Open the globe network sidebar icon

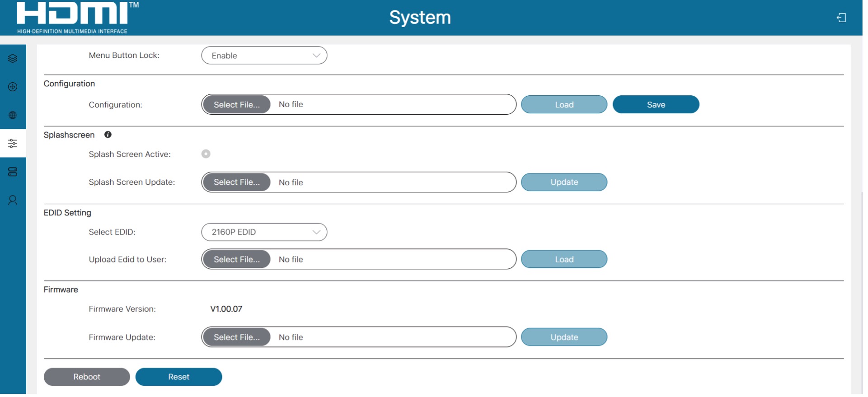point(13,115)
